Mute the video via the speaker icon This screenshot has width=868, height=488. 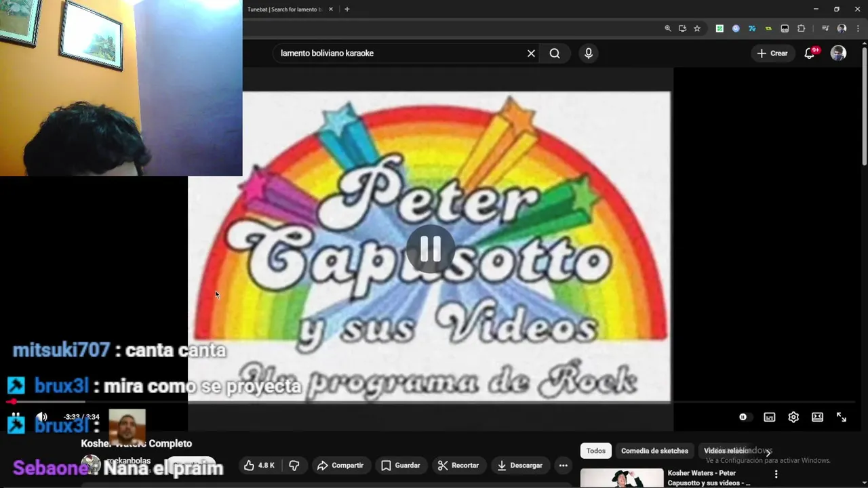coord(42,418)
